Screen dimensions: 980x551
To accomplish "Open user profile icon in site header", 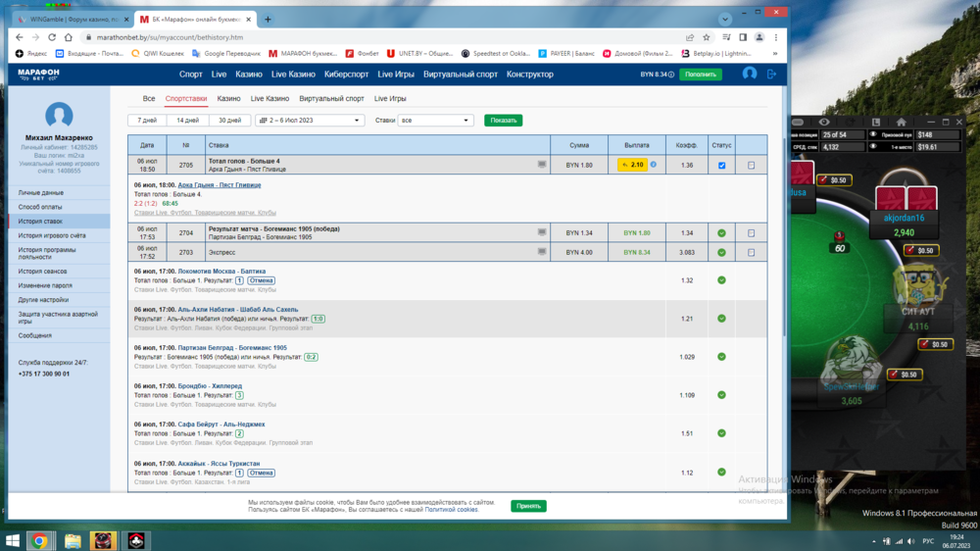I will point(750,74).
